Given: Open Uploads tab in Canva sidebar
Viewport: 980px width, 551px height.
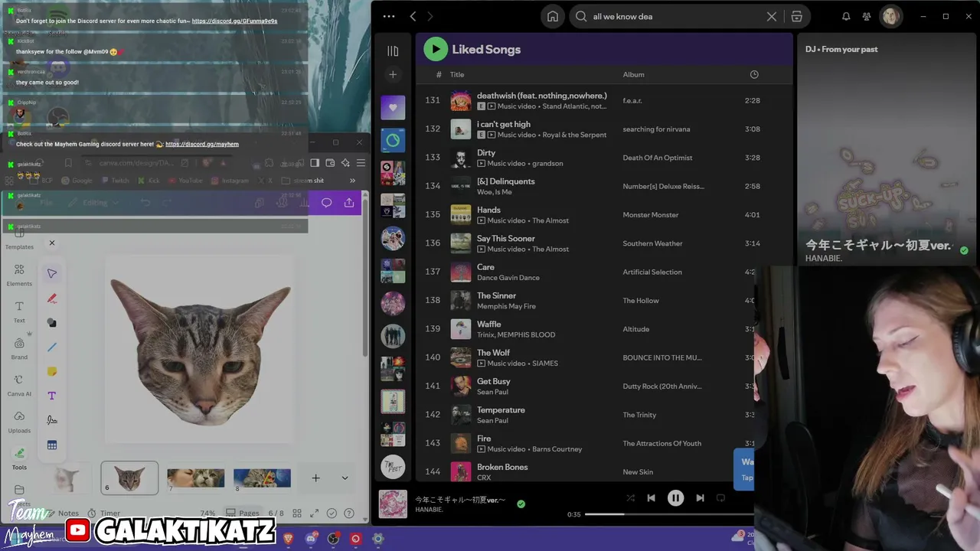Looking at the screenshot, I should (19, 421).
